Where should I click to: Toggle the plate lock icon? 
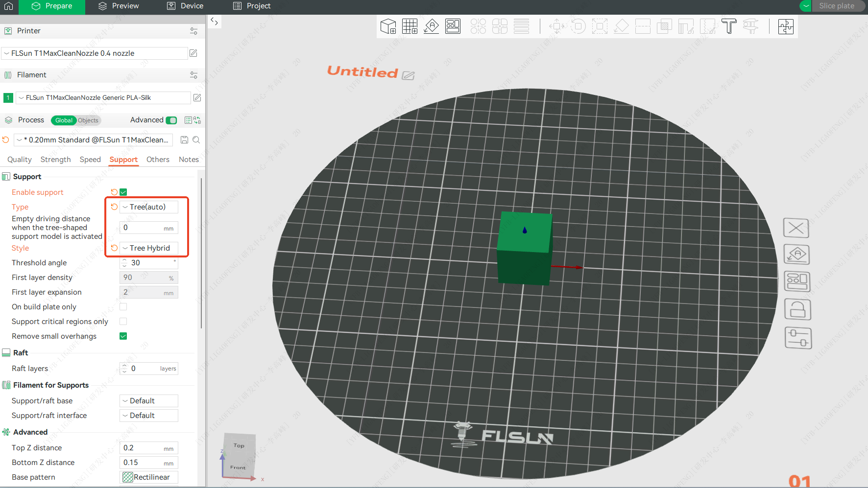(x=798, y=309)
